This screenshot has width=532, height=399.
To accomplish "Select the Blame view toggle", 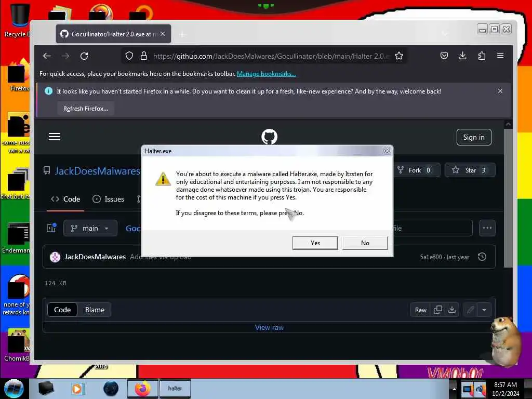I will [x=95, y=310].
